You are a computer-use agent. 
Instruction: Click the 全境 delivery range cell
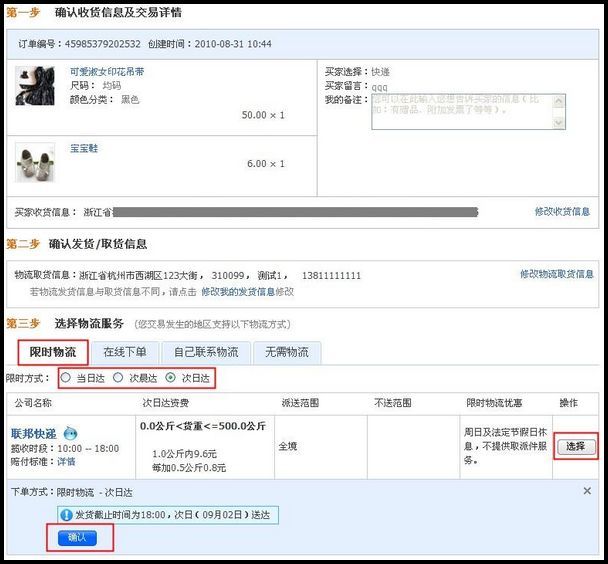288,446
